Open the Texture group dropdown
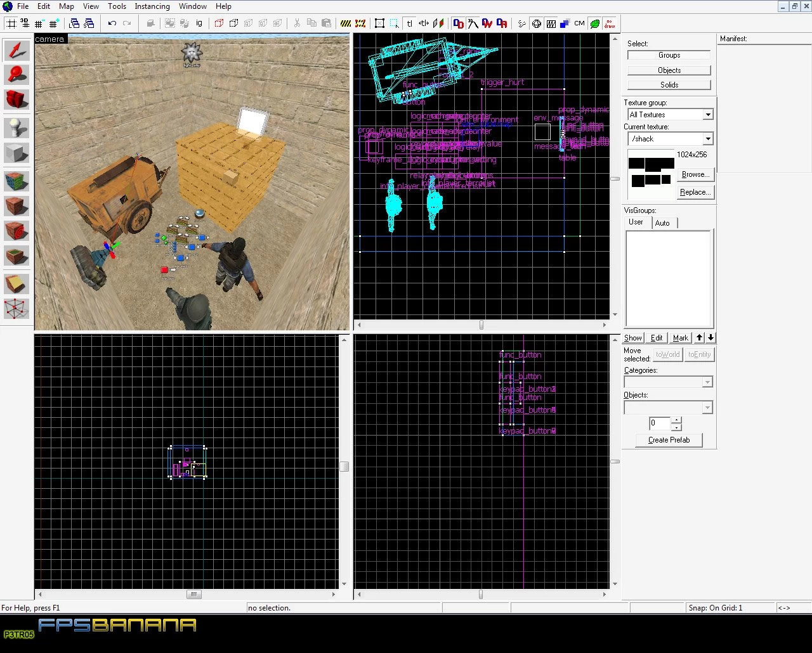 coord(670,115)
